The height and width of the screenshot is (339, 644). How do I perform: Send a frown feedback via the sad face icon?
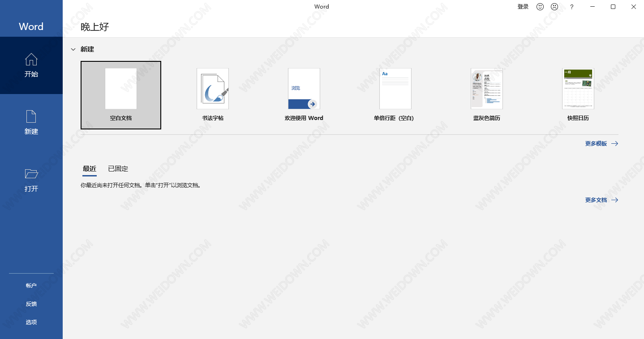pyautogui.click(x=554, y=7)
